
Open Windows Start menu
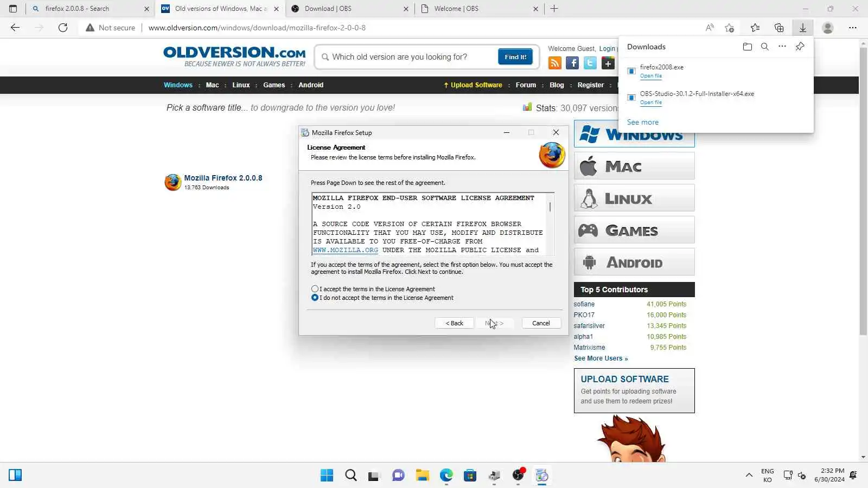(x=327, y=476)
